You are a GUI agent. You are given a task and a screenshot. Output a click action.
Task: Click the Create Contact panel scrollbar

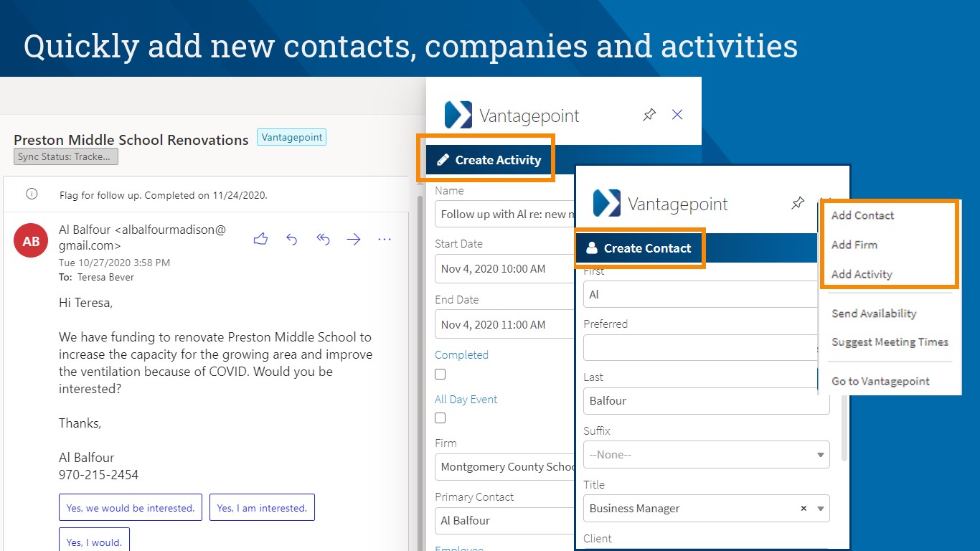(x=844, y=427)
